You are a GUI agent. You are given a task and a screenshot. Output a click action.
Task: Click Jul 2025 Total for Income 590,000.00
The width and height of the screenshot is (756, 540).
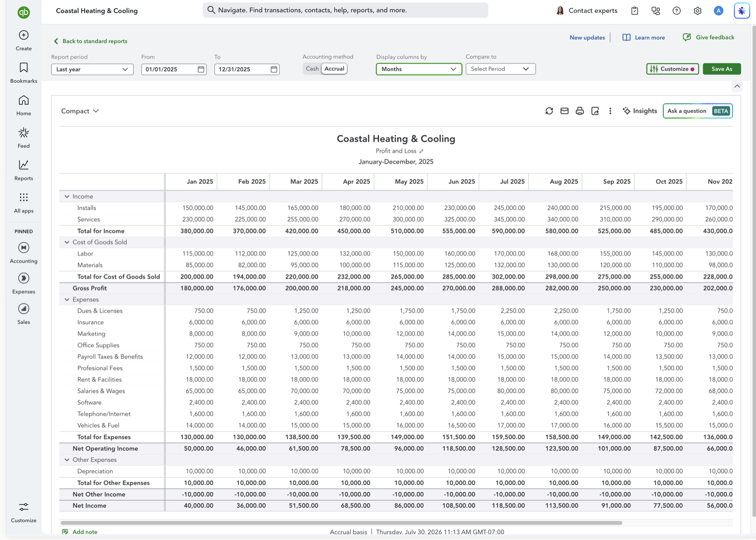tap(508, 231)
